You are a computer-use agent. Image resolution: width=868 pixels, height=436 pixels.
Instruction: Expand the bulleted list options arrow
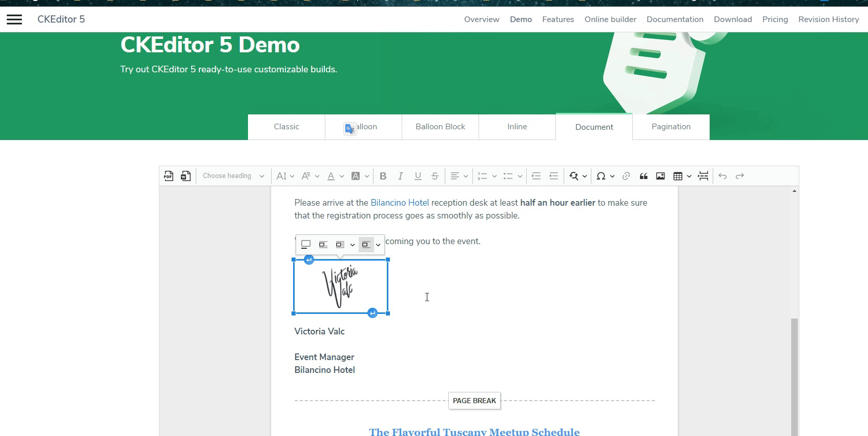coord(520,176)
